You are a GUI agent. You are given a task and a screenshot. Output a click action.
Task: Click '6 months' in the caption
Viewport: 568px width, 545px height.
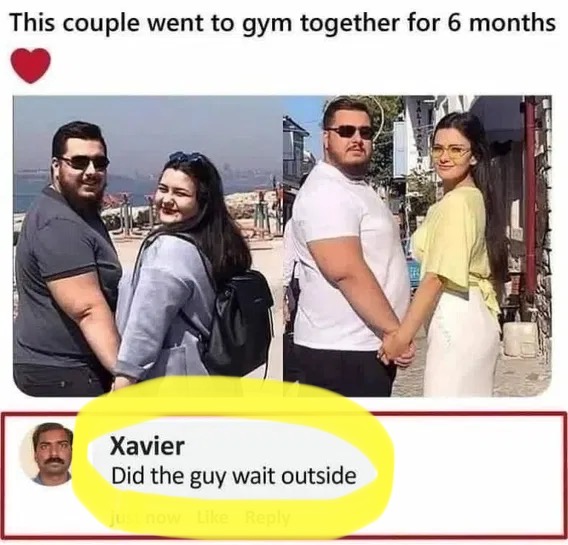tap(502, 22)
